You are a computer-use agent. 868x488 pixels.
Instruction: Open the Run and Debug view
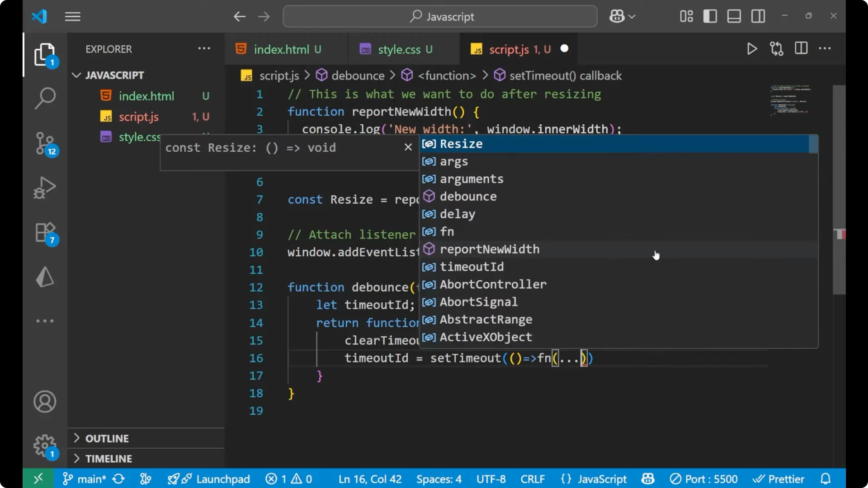coord(45,188)
